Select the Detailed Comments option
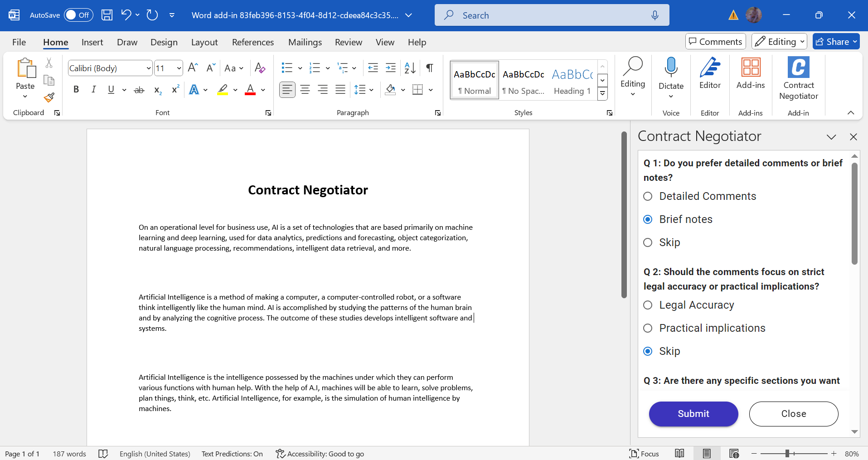Viewport: 868px width, 460px height. 648,196
